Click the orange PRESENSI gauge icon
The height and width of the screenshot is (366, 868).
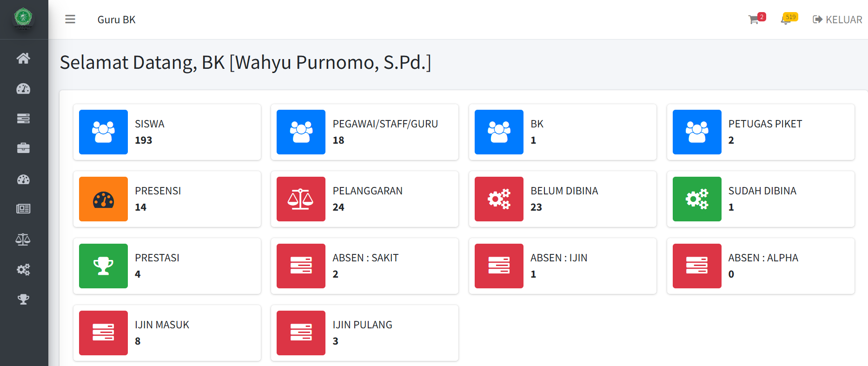coord(103,199)
